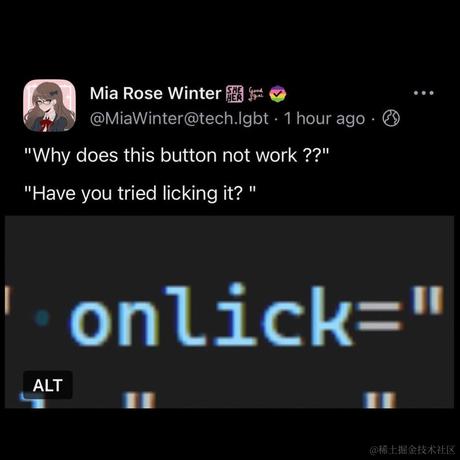Click the double quote after the equals sign
This screenshot has height=460, width=460.
point(428,301)
